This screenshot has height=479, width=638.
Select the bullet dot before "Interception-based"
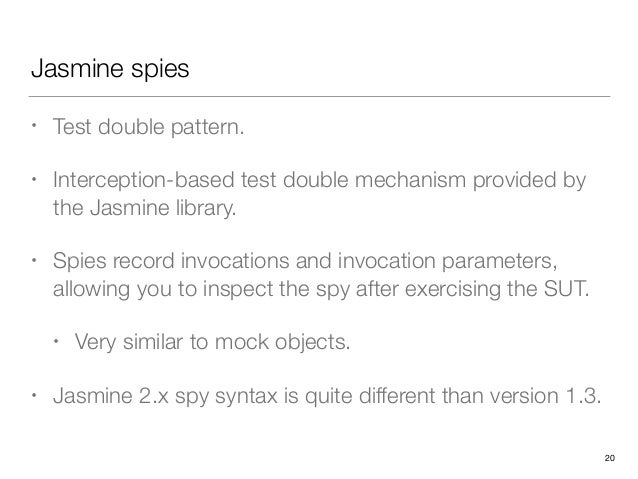click(x=34, y=179)
